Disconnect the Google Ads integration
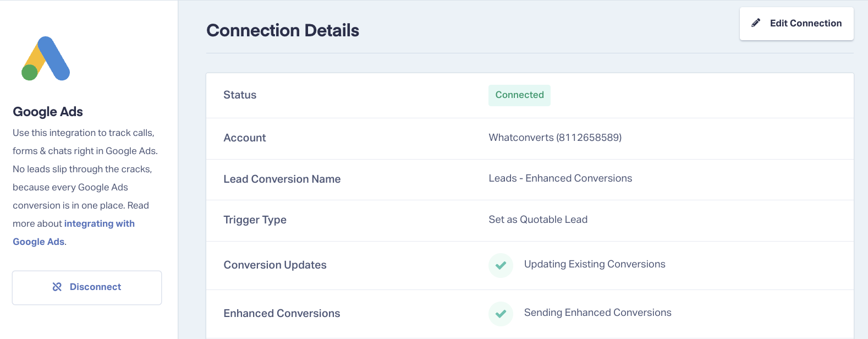 (x=87, y=287)
